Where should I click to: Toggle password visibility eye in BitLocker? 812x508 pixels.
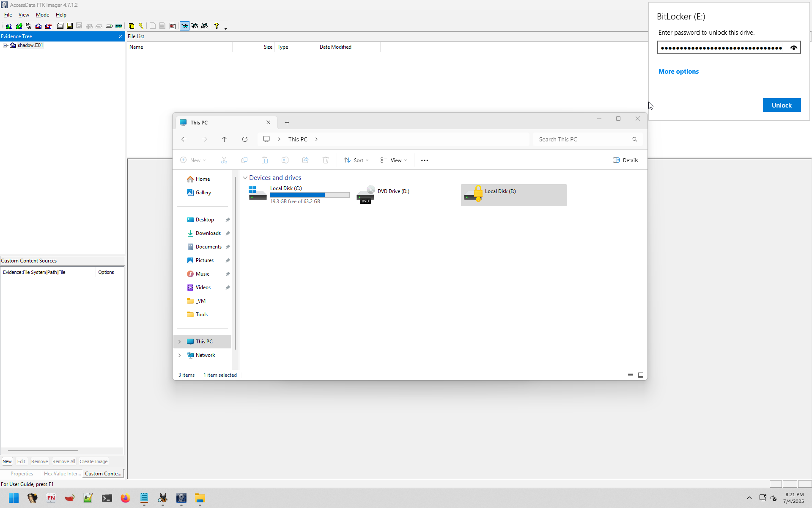point(793,48)
